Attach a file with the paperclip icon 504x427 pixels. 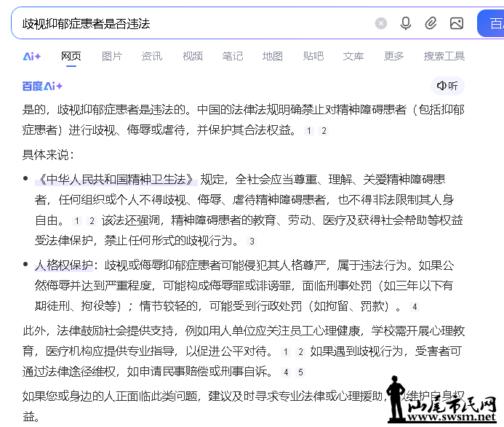pyautogui.click(x=431, y=23)
